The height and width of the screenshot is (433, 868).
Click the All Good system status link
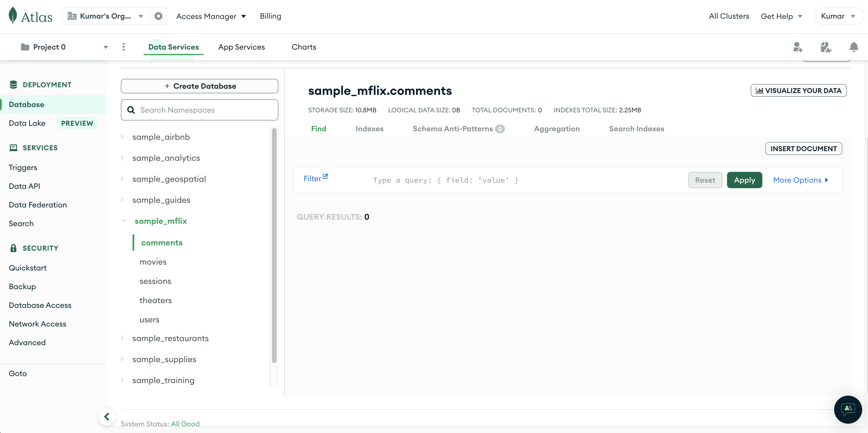[185, 424]
